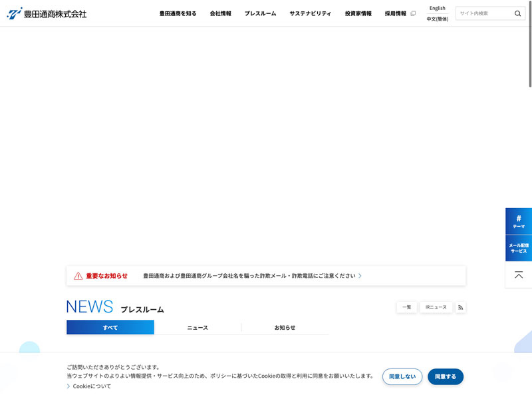
Task: Open the Cookieについて link
Action: click(x=92, y=386)
